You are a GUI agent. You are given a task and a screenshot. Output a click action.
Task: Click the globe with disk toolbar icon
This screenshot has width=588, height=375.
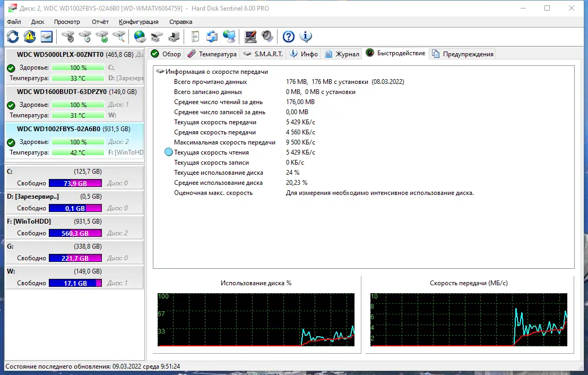tap(140, 37)
